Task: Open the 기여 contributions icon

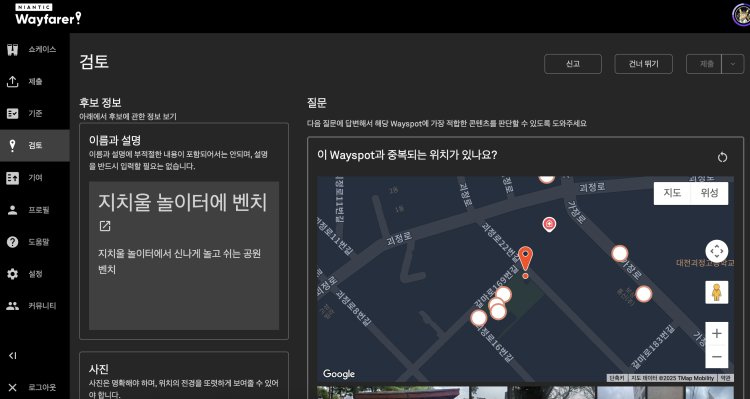Action: tap(12, 178)
